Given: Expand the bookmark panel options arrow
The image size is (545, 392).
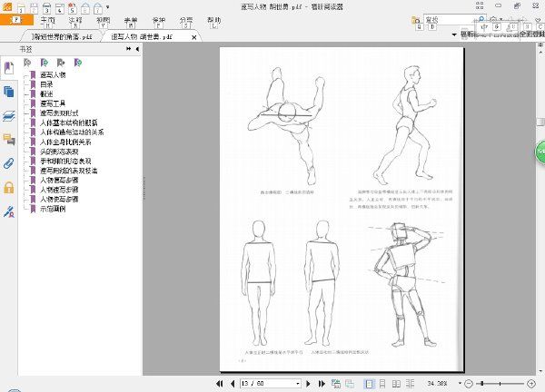Looking at the screenshot, I should pos(129,49).
